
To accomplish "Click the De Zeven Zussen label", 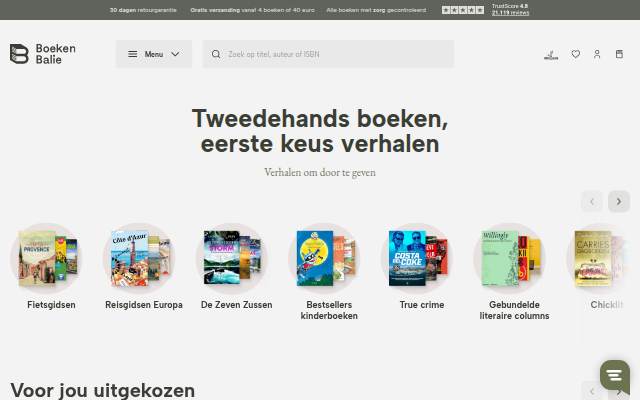I will [x=236, y=305].
